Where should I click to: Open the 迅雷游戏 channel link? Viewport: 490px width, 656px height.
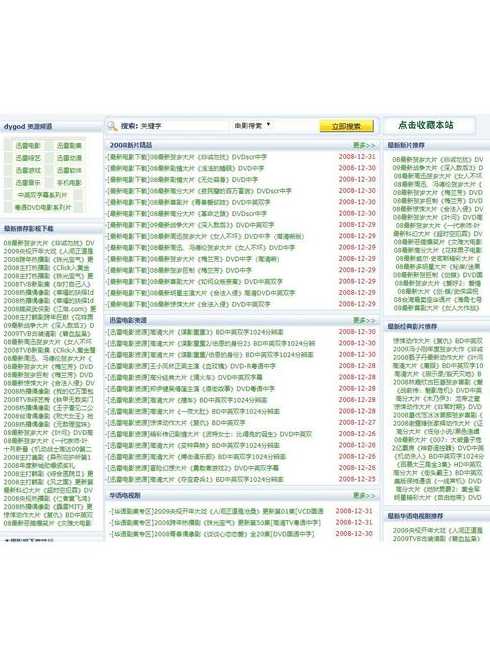(28, 170)
